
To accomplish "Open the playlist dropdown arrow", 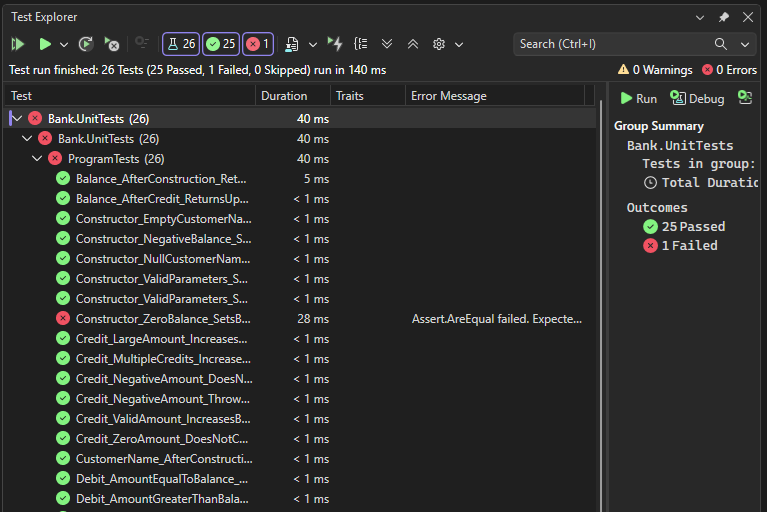I will coord(313,45).
